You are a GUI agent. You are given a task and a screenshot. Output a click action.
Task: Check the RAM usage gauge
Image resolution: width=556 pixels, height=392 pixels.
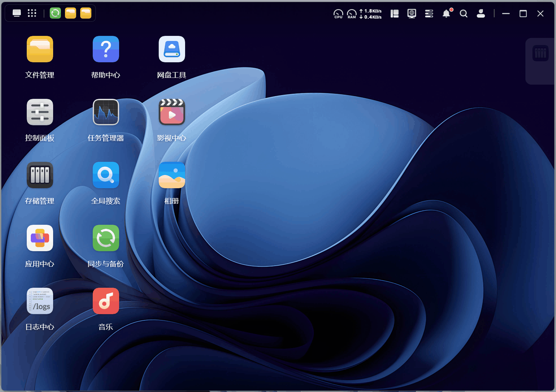(352, 14)
